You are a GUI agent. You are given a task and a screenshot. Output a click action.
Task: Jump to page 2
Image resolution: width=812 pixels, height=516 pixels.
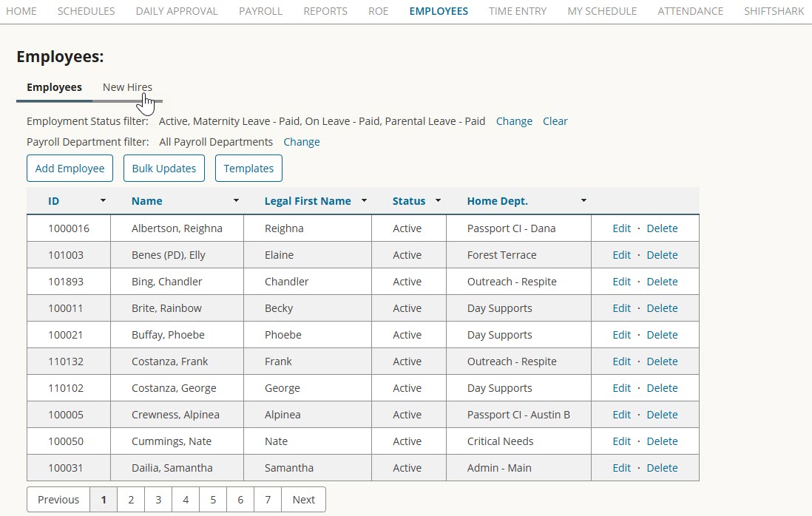131,500
